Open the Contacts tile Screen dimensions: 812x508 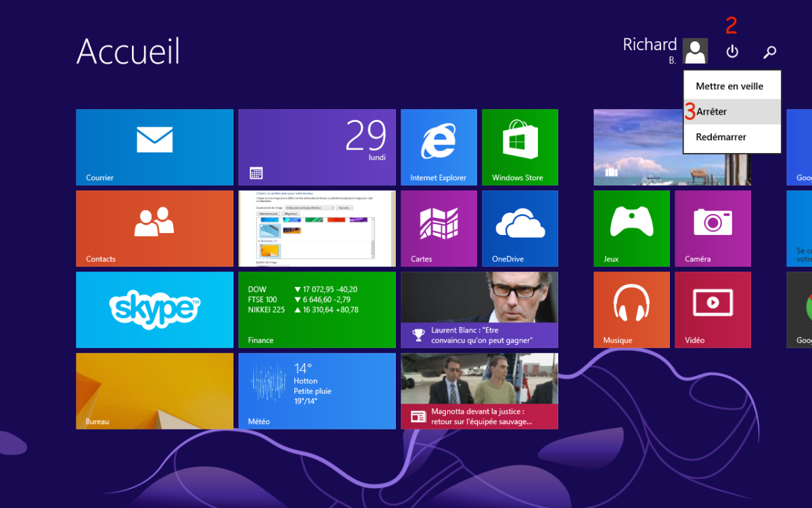[155, 228]
